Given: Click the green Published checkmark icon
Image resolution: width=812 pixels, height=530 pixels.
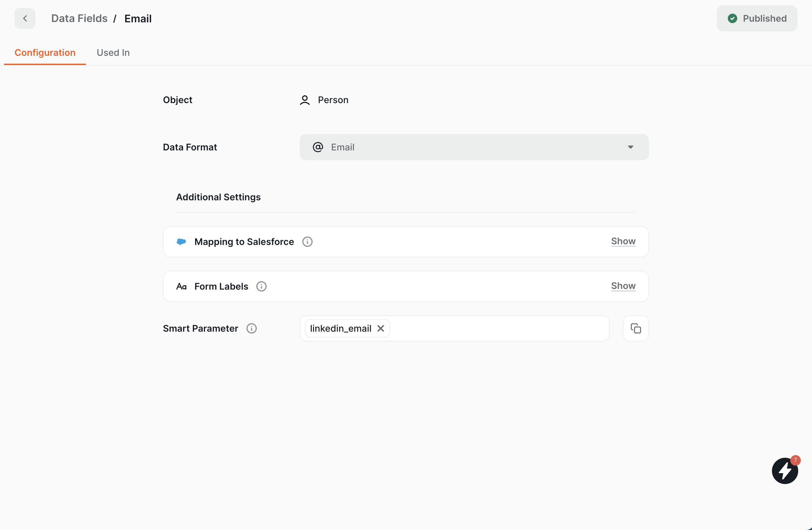Looking at the screenshot, I should [732, 18].
